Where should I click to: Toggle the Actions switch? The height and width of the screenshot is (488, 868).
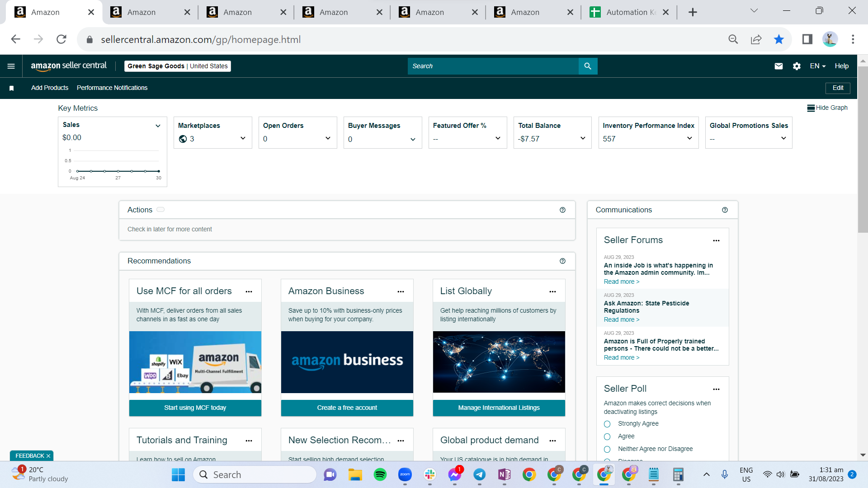160,210
